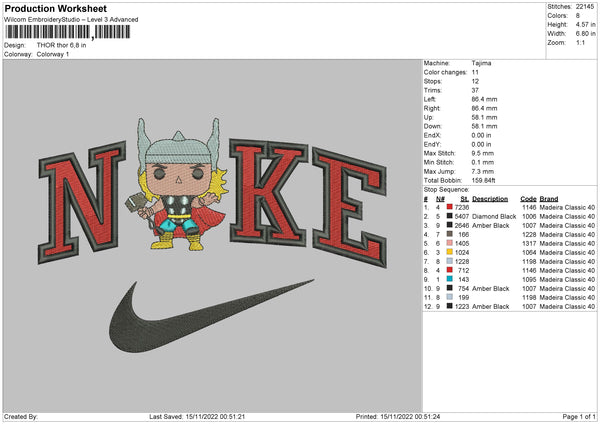Image resolution: width=600 pixels, height=424 pixels.
Task: Click the Thor character in the design preview
Action: coord(178,184)
